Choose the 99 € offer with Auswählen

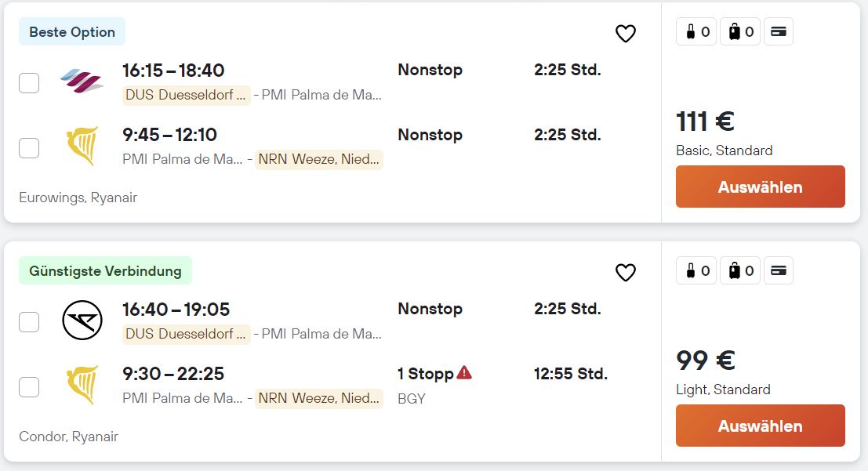(760, 426)
